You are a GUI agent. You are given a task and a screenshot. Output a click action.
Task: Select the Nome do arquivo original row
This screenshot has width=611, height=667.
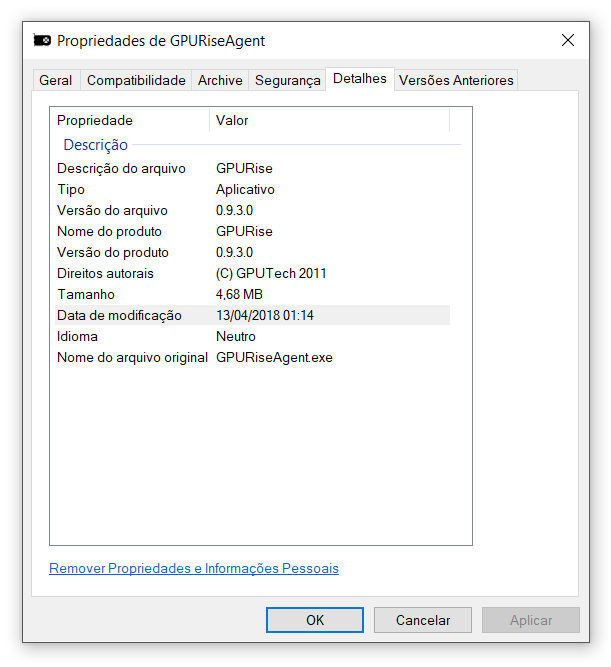pyautogui.click(x=252, y=357)
